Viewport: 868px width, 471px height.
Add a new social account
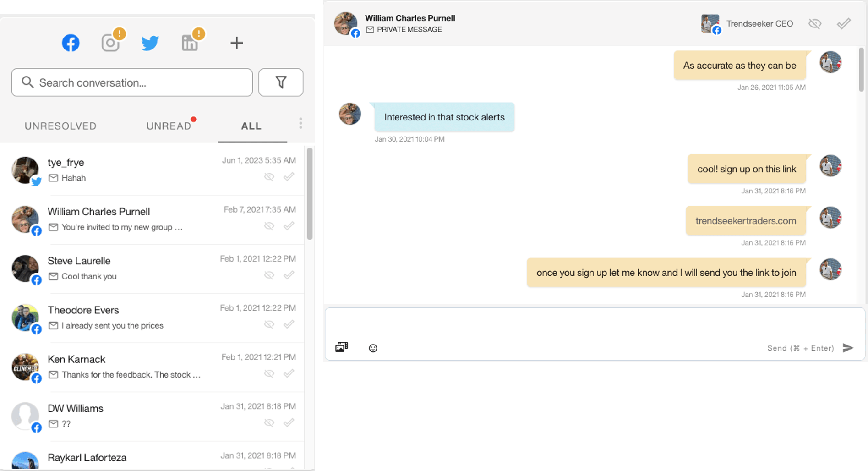click(236, 43)
